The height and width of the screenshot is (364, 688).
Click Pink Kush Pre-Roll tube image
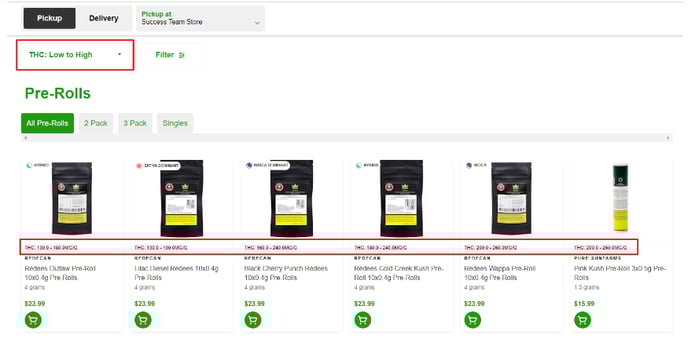point(620,197)
